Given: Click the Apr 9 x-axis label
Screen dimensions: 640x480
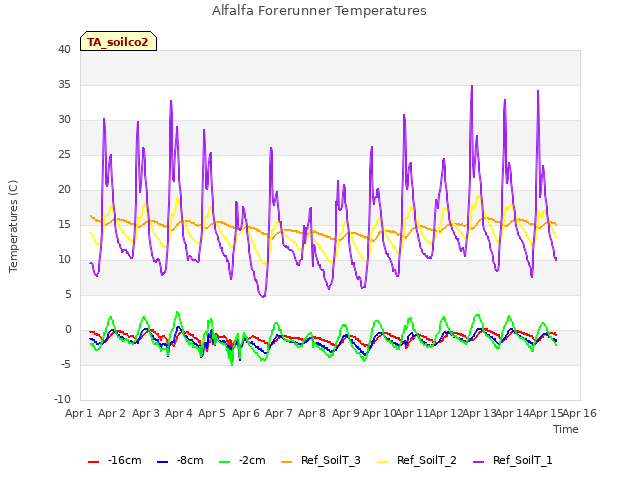Looking at the screenshot, I should [x=346, y=413].
